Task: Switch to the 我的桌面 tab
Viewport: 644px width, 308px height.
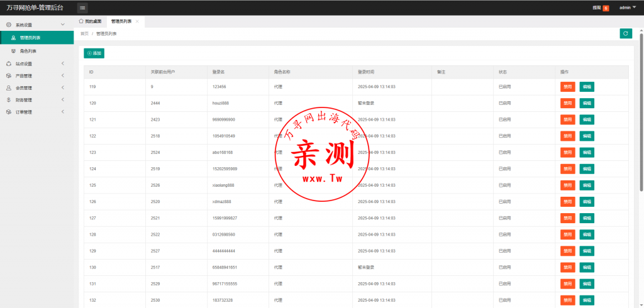Action: click(90, 21)
